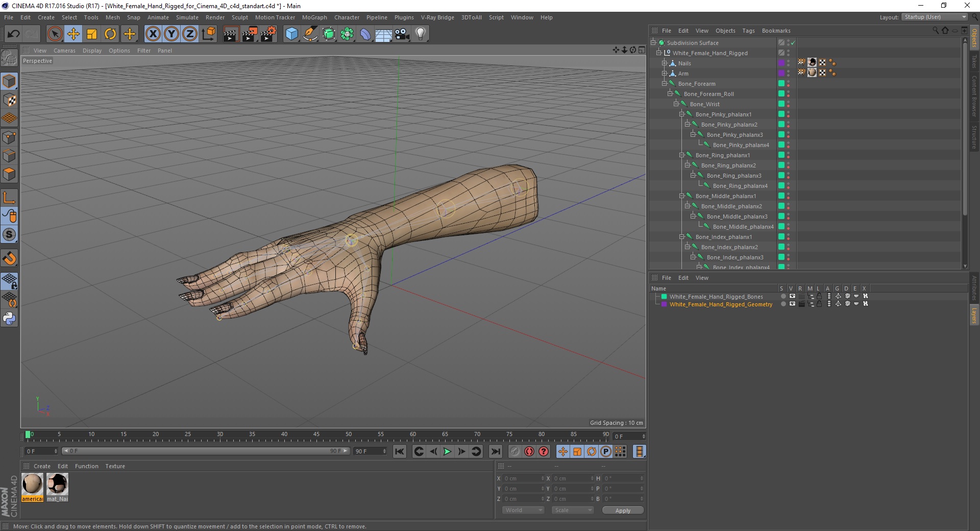Select the Move tool in toolbar
This screenshot has width=980, height=531.
73,34
